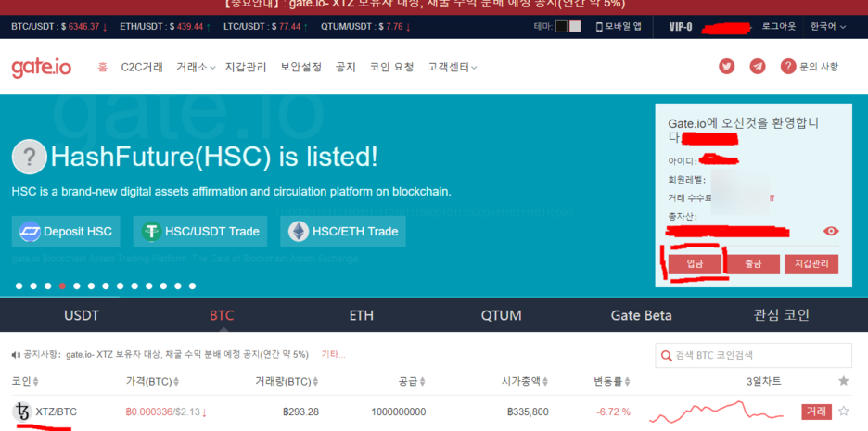The height and width of the screenshot is (431, 868).
Task: Click the search magnifier icon
Action: 666,355
